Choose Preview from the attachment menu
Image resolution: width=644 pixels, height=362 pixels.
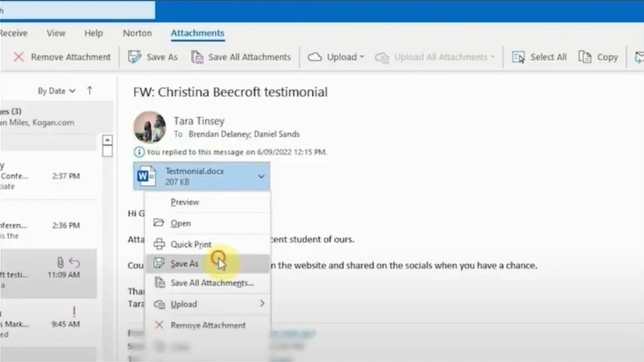coord(208,202)
